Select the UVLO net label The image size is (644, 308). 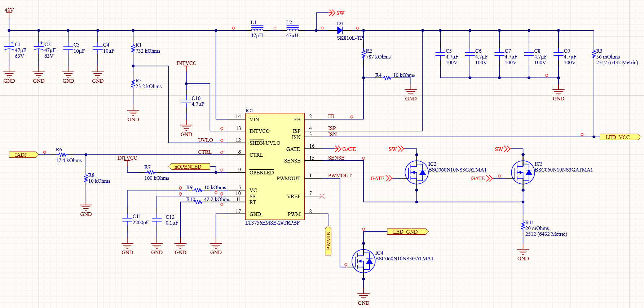click(x=206, y=140)
